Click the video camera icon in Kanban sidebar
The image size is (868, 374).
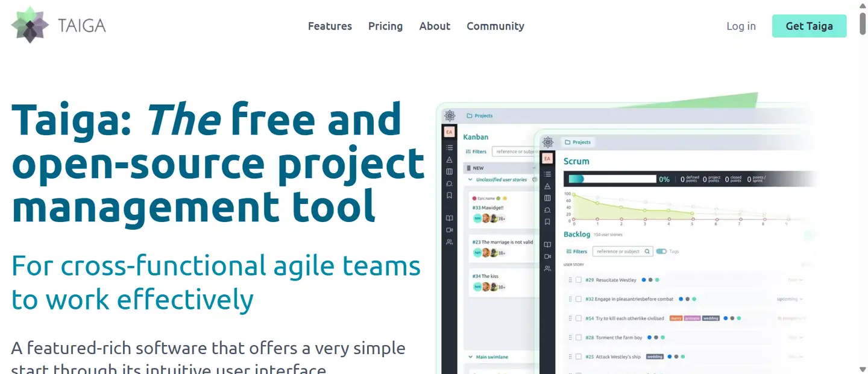tap(450, 230)
